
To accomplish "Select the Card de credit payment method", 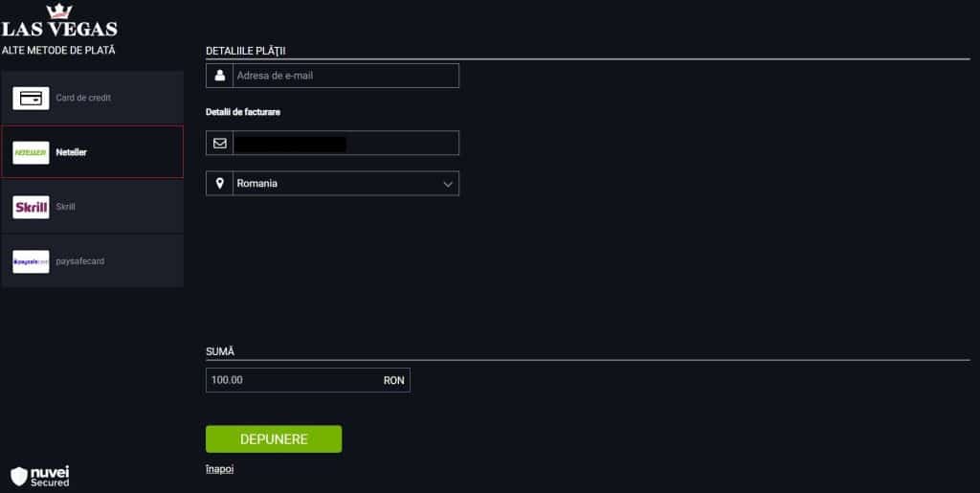I will pos(93,98).
